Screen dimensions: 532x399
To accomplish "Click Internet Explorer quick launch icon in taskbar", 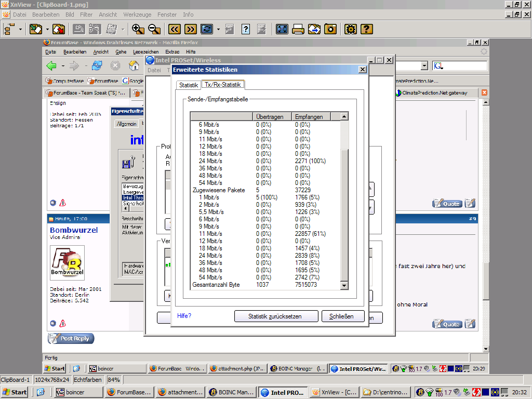I will (x=41, y=392).
